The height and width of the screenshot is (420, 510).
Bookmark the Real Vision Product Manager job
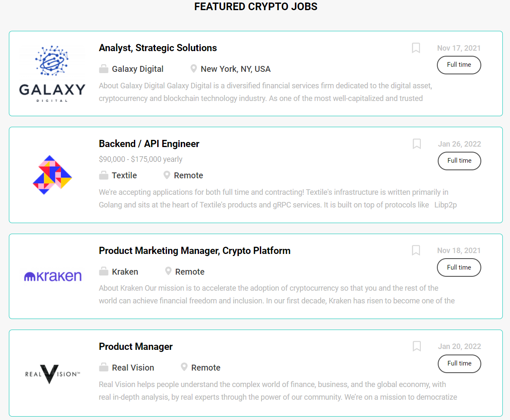417,346
